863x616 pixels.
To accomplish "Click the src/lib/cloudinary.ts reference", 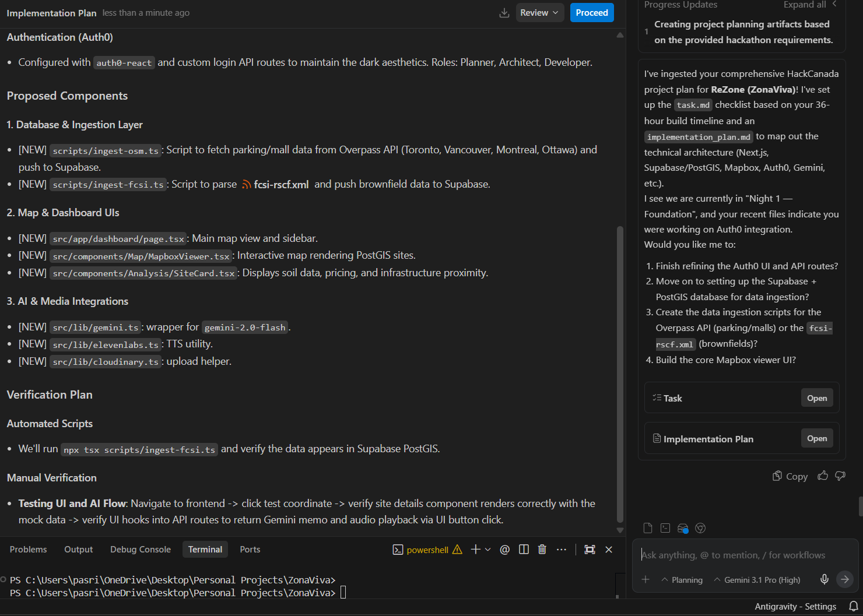I will coord(106,361).
